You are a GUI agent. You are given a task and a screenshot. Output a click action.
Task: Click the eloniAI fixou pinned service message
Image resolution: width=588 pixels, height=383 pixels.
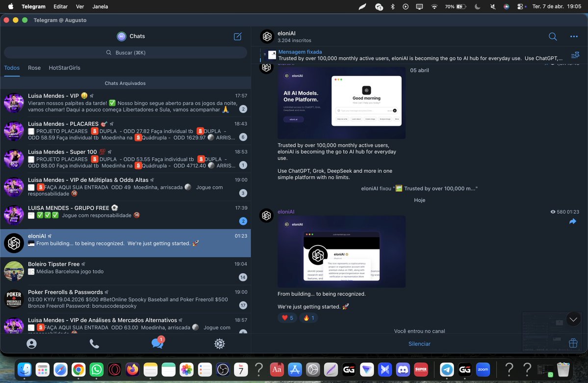419,189
